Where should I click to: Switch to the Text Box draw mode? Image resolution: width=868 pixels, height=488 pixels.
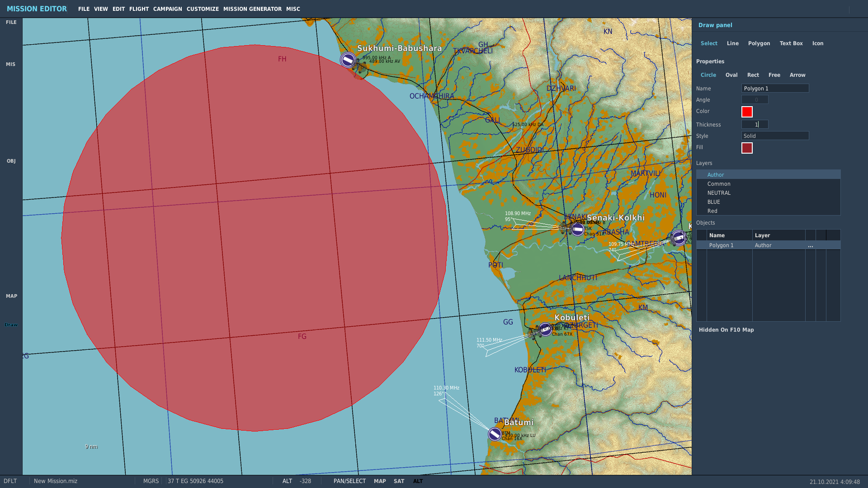(791, 43)
